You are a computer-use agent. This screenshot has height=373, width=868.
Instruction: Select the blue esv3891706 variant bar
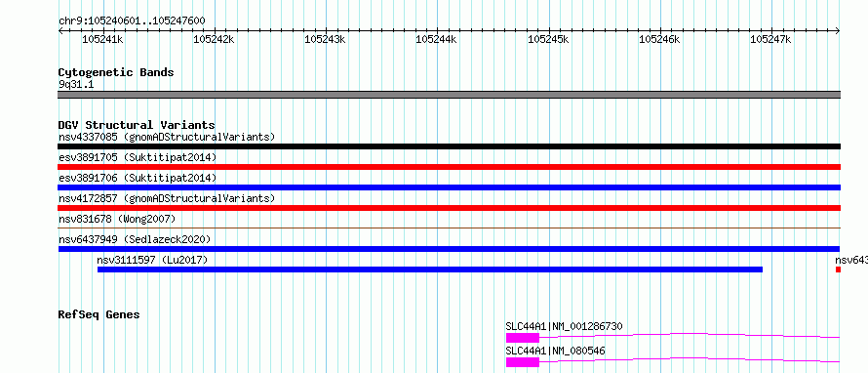click(450, 187)
